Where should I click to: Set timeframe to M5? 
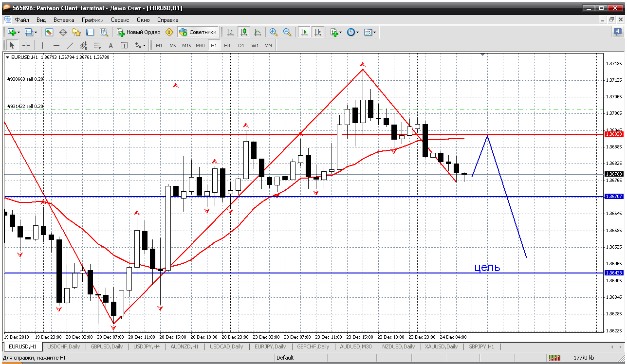pos(173,45)
